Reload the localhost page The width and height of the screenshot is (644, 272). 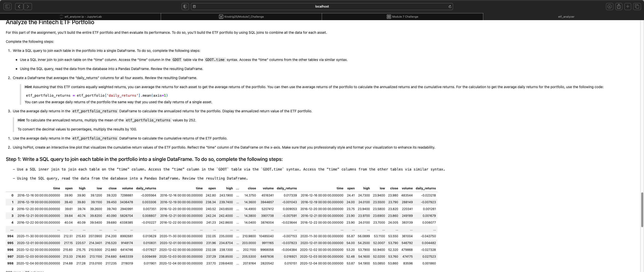(450, 6)
